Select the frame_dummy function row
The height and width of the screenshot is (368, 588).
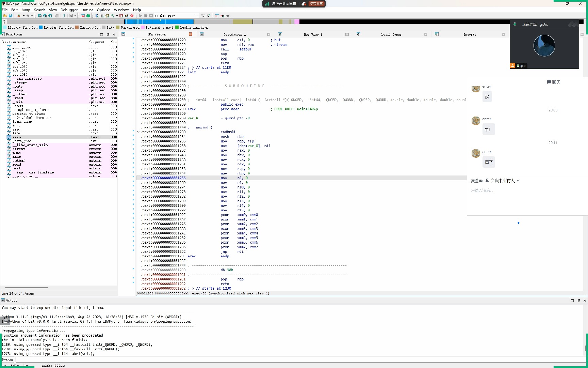[x=62, y=122]
